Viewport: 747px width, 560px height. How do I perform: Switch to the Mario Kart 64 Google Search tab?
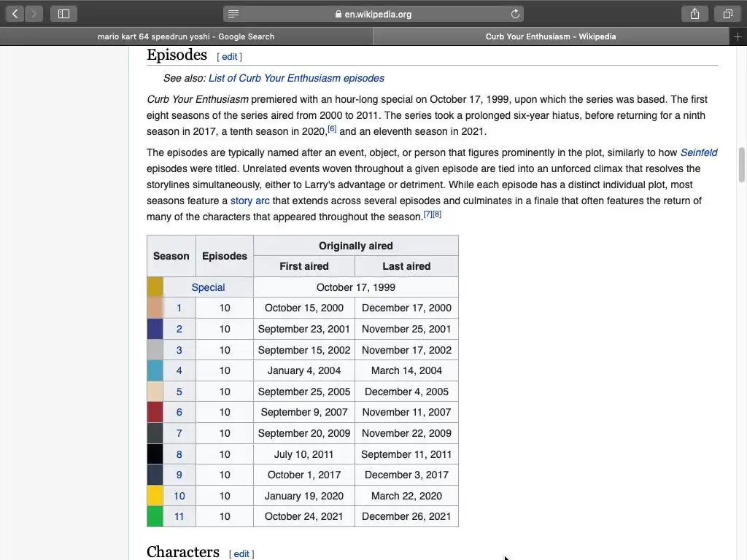(x=186, y=36)
